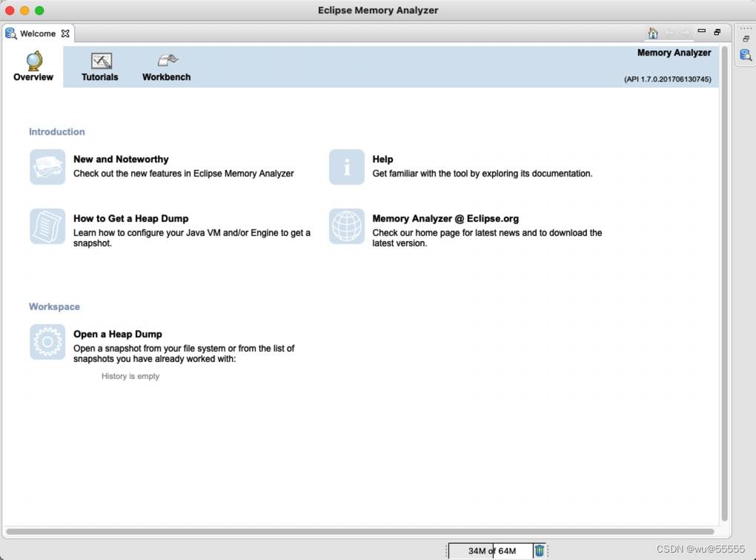Image resolution: width=756 pixels, height=560 pixels.
Task: Navigate forward with the right arrow icon
Action: click(x=685, y=33)
